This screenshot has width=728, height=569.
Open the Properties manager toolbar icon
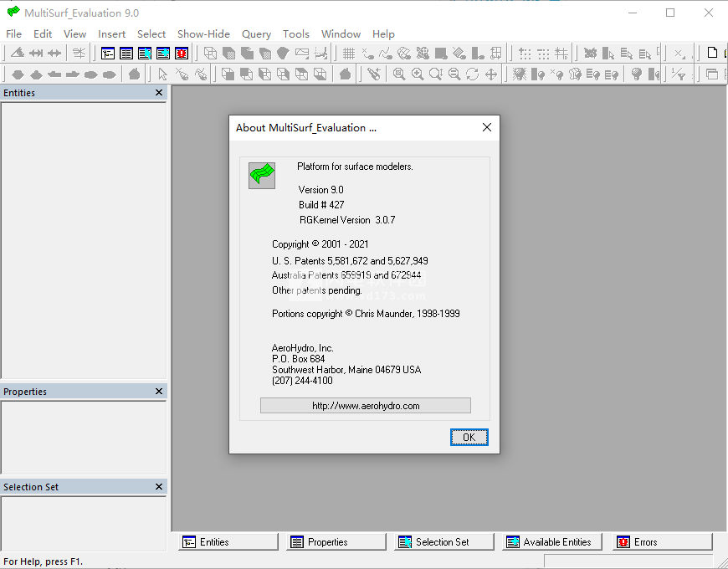(x=126, y=54)
